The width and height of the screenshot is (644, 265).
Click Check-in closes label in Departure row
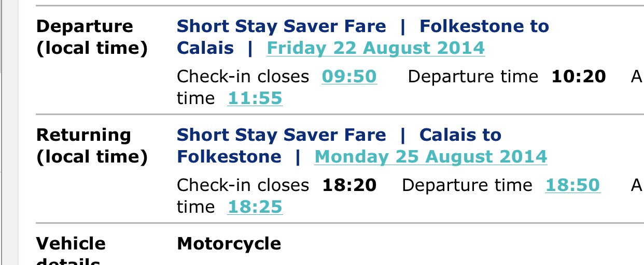tap(243, 77)
